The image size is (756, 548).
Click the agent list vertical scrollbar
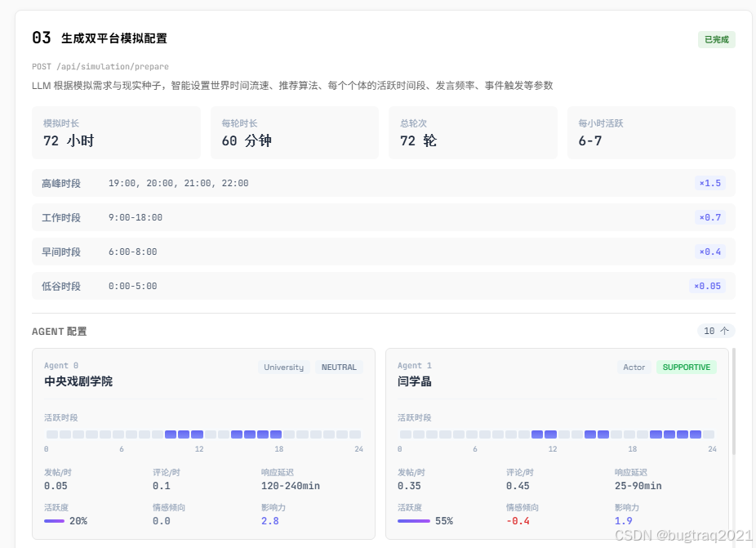click(734, 401)
